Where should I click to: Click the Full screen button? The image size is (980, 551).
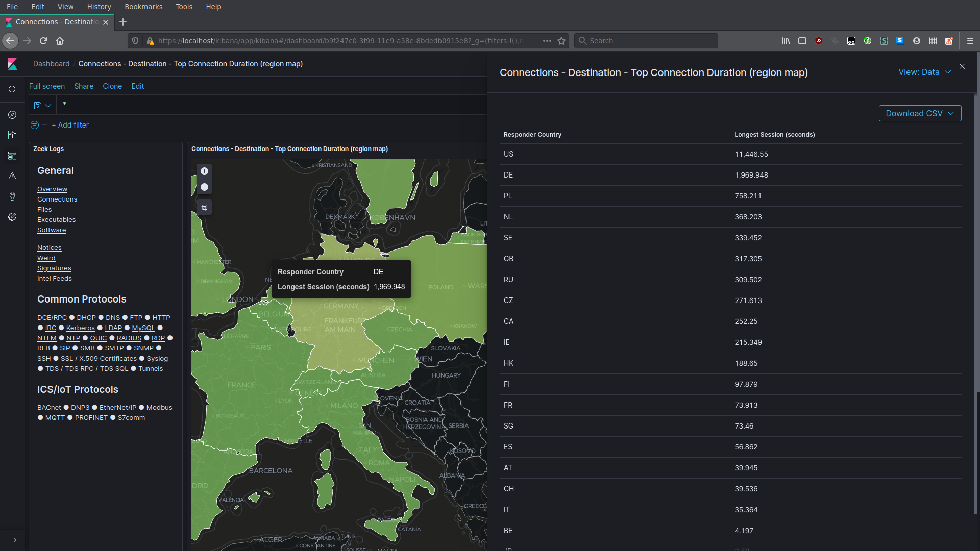[x=46, y=86]
